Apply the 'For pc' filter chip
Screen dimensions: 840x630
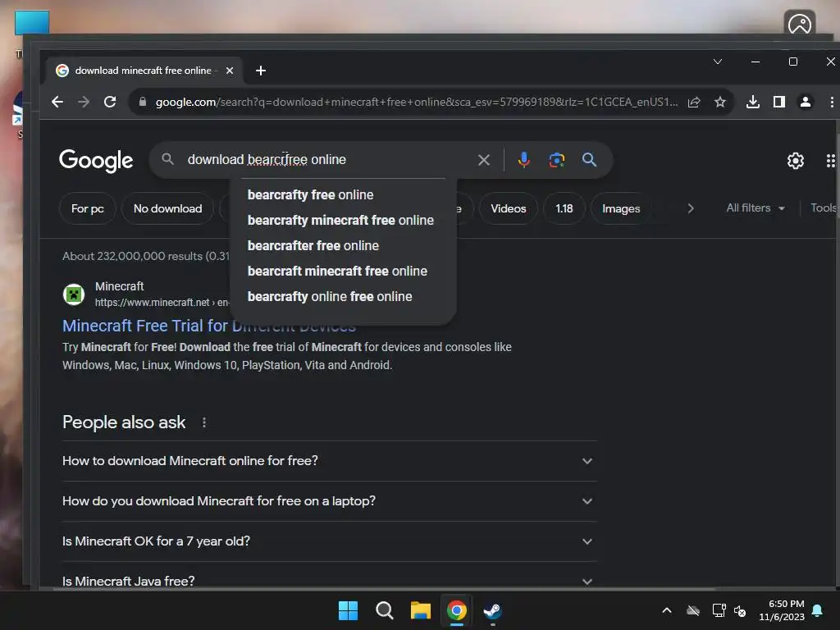coord(87,208)
